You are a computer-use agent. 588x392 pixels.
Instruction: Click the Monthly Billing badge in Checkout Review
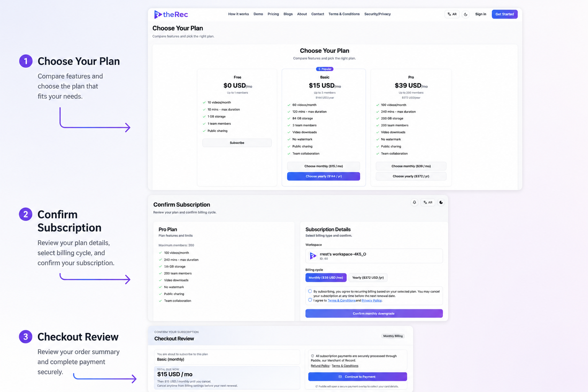click(393, 336)
